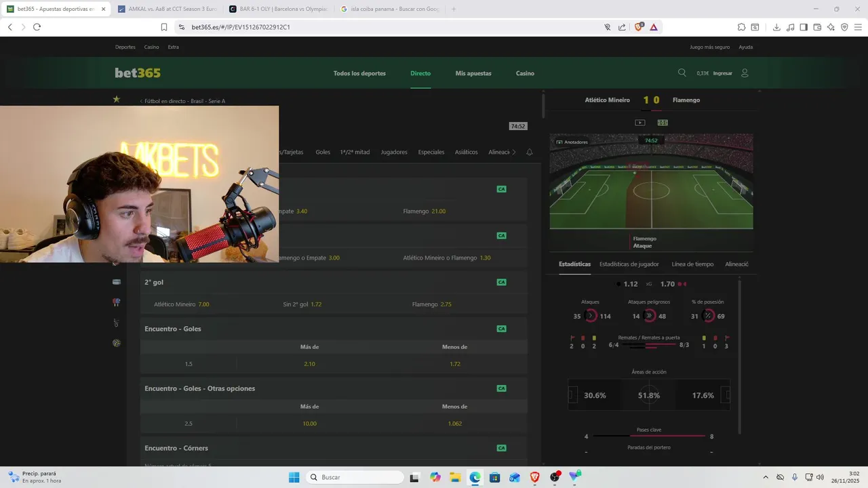Click the bet365 logo
868x488 pixels.
138,73
